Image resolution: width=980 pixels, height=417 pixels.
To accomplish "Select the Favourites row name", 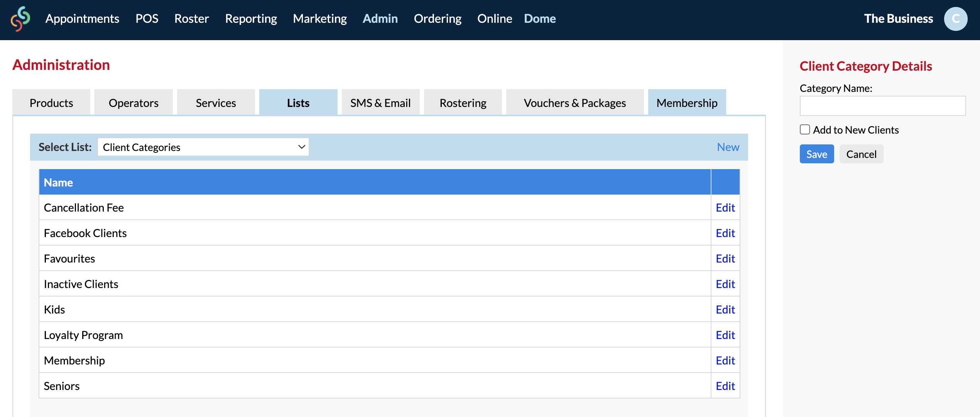I will 69,259.
